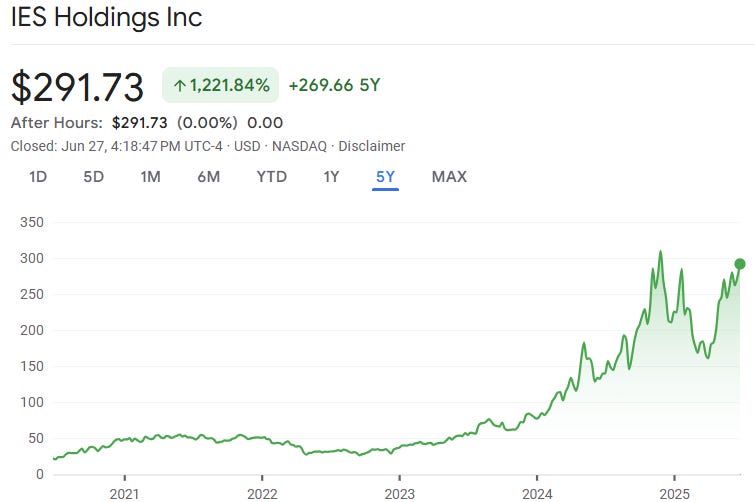The height and width of the screenshot is (502, 755).
Task: Open the MAX time range
Action: tap(449, 177)
